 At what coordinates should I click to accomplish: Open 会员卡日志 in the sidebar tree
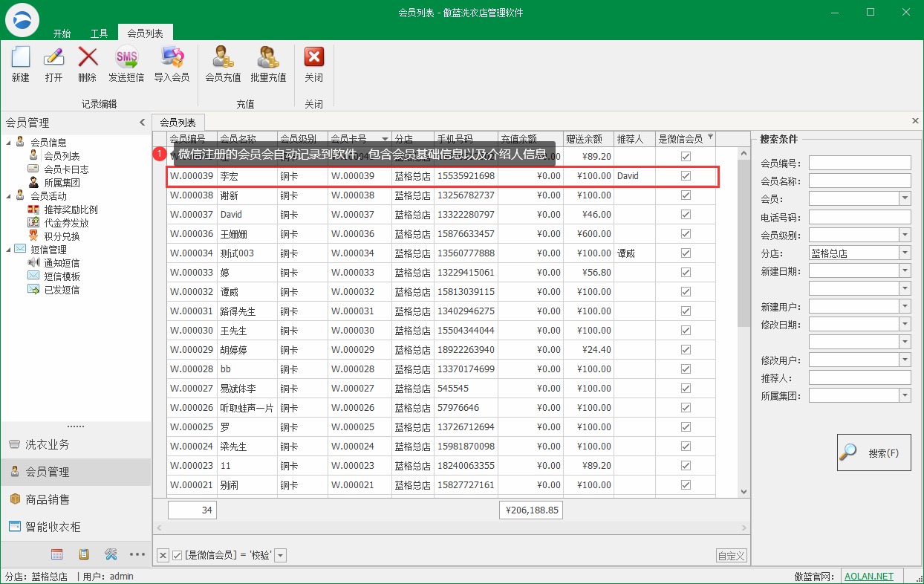(x=66, y=169)
